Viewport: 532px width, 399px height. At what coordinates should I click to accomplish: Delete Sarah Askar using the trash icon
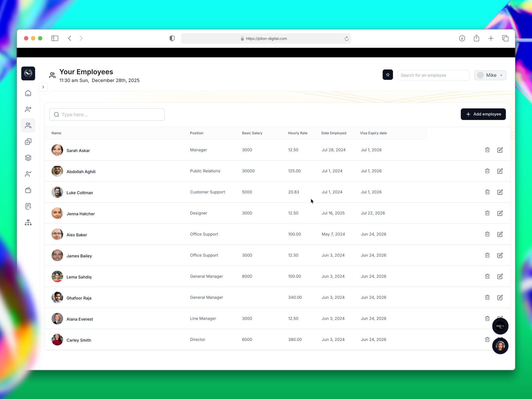pos(487,150)
